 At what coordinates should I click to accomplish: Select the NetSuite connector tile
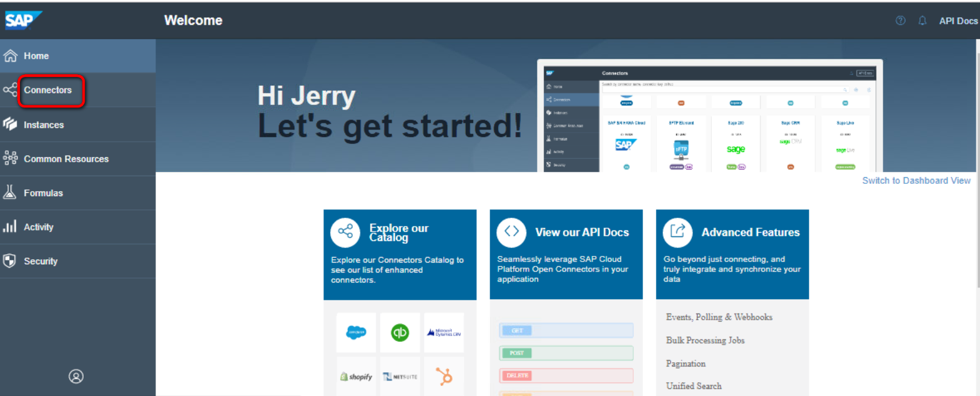click(400, 376)
